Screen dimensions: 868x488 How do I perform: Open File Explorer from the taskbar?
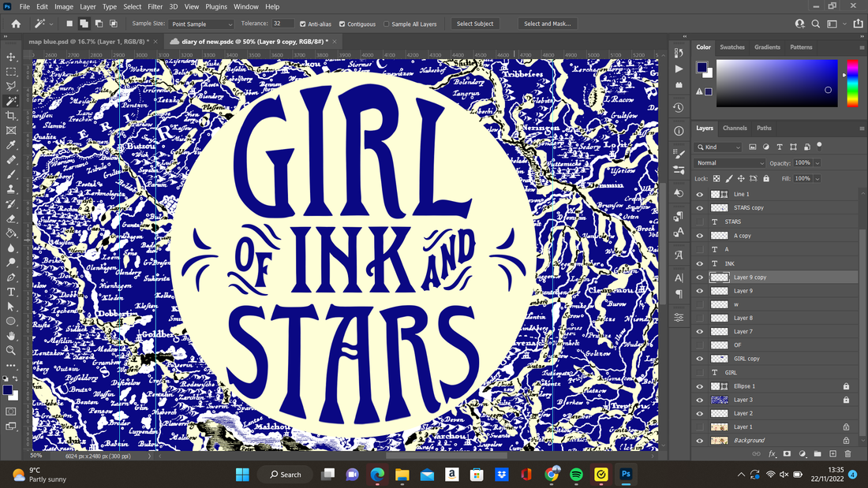point(402,474)
